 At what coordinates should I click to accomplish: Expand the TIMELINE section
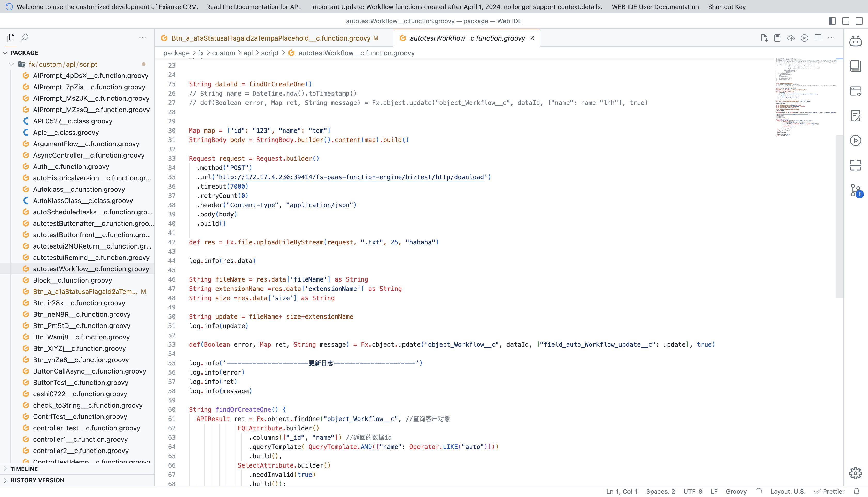click(x=24, y=469)
